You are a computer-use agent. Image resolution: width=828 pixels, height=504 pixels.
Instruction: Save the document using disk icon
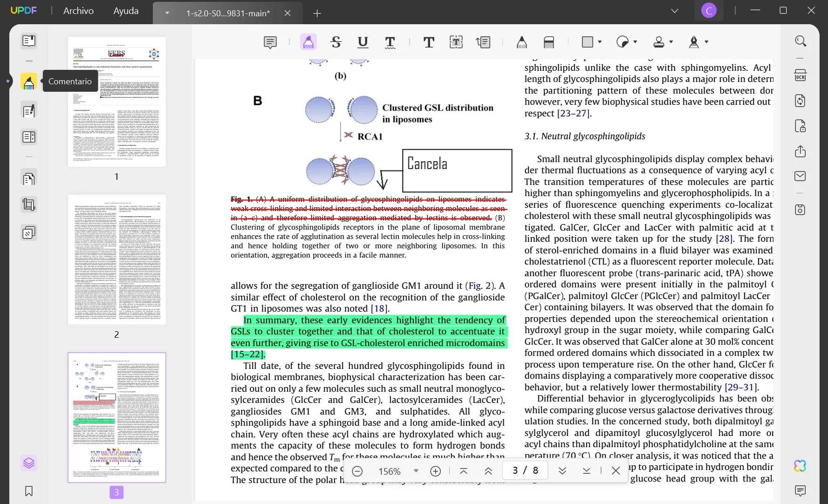click(801, 210)
